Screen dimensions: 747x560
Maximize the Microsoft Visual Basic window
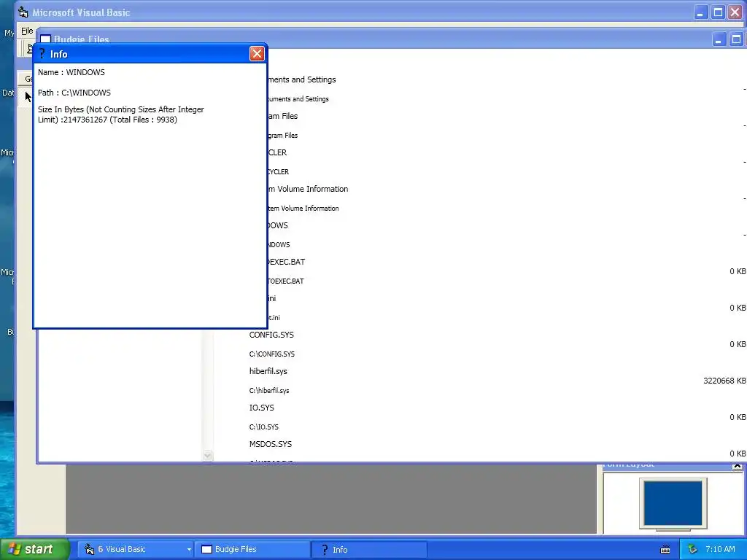pos(718,12)
